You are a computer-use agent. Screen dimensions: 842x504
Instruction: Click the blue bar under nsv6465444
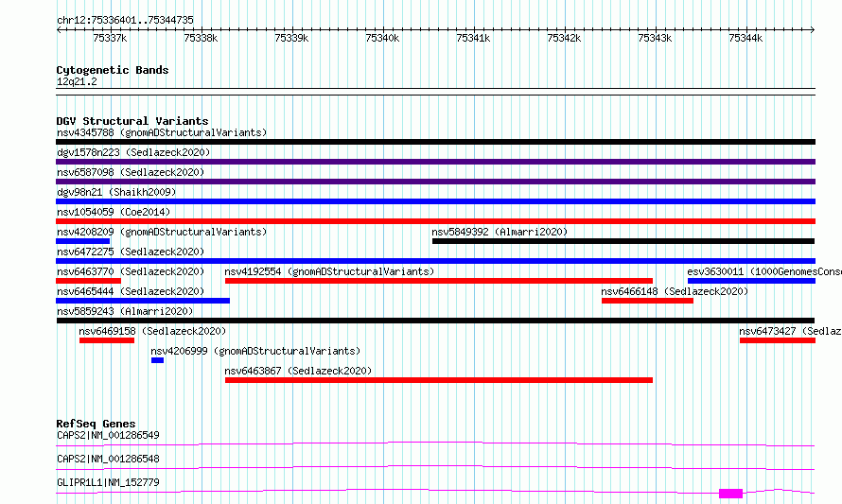143,301
